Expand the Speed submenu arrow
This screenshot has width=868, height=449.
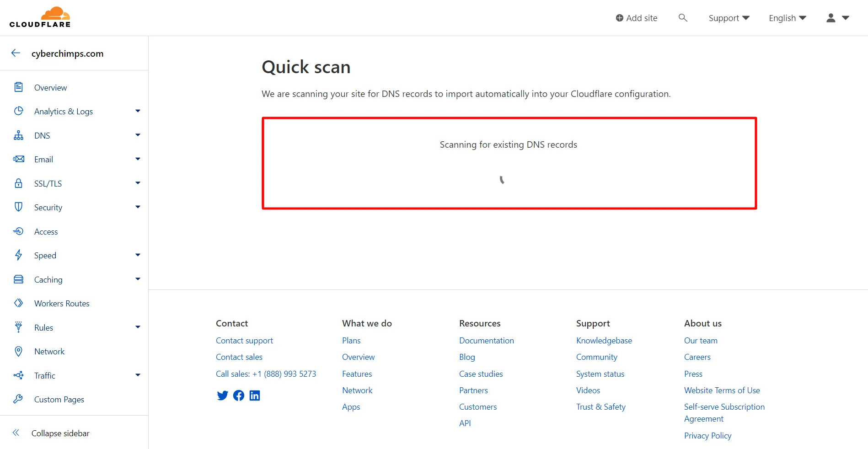(x=138, y=255)
